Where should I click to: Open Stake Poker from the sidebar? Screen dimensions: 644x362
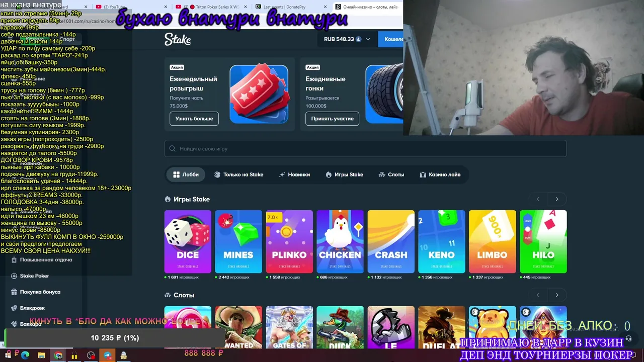[x=34, y=276]
